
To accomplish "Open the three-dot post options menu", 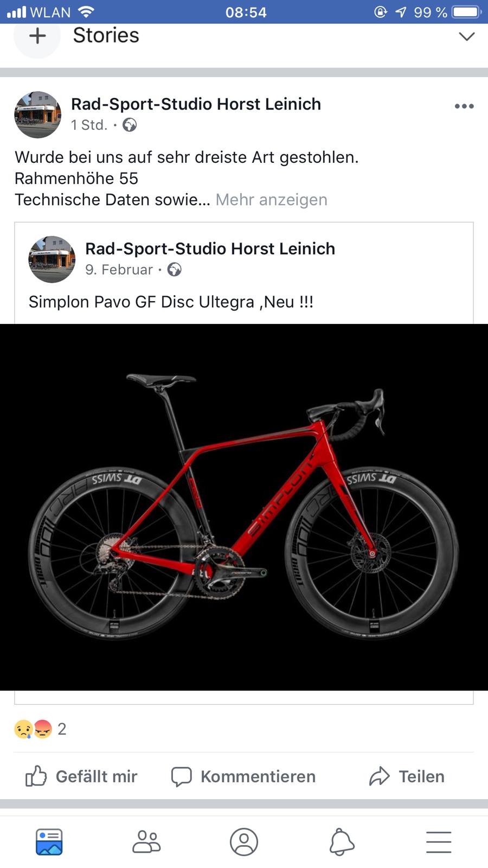I will pos(464,106).
